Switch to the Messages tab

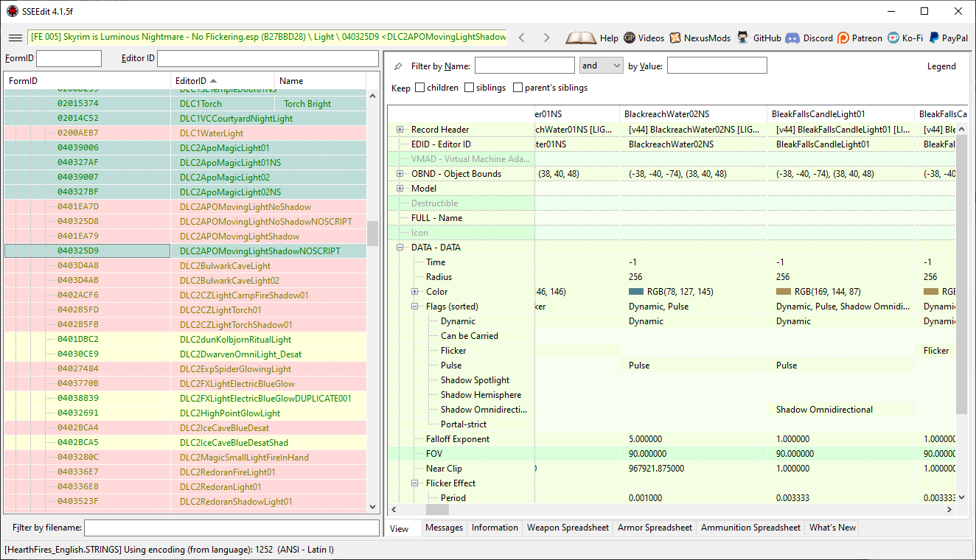coord(445,528)
